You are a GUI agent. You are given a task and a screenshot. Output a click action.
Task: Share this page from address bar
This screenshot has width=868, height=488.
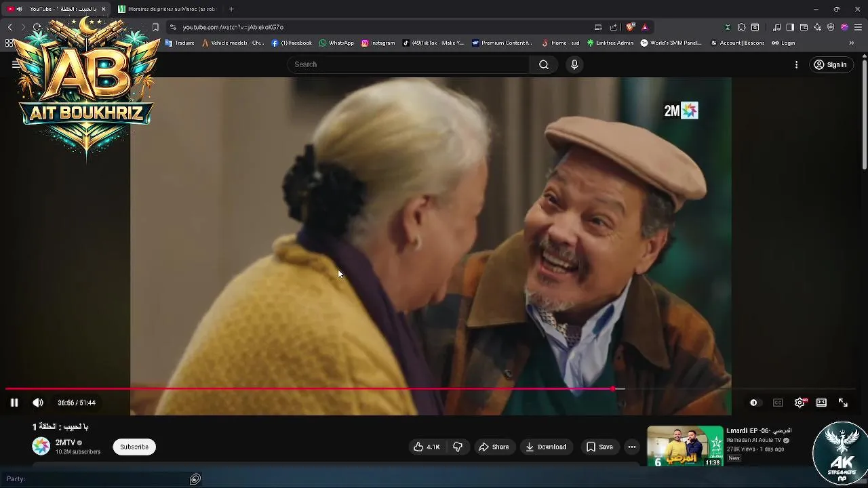pyautogui.click(x=613, y=27)
